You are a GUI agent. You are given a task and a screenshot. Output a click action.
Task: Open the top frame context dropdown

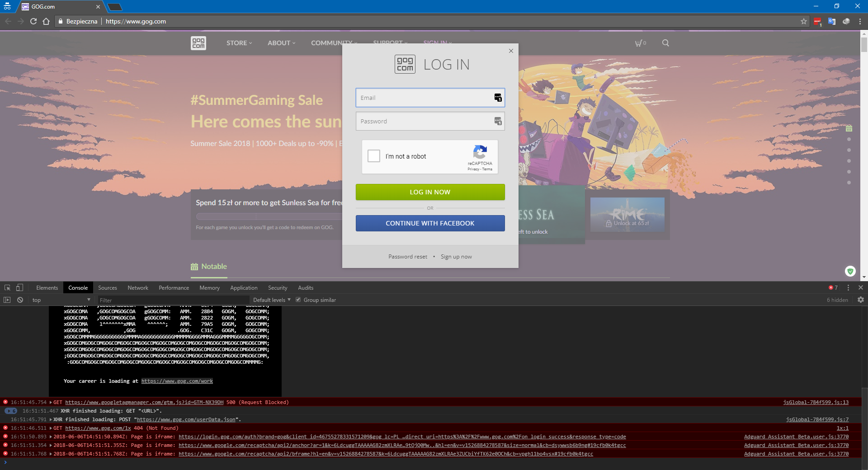[x=60, y=300]
